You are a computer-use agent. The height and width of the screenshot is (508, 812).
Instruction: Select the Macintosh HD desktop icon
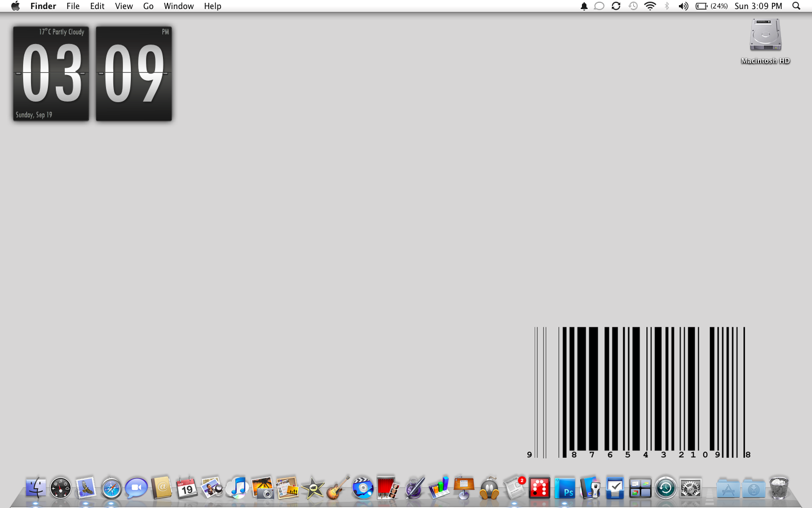point(765,41)
